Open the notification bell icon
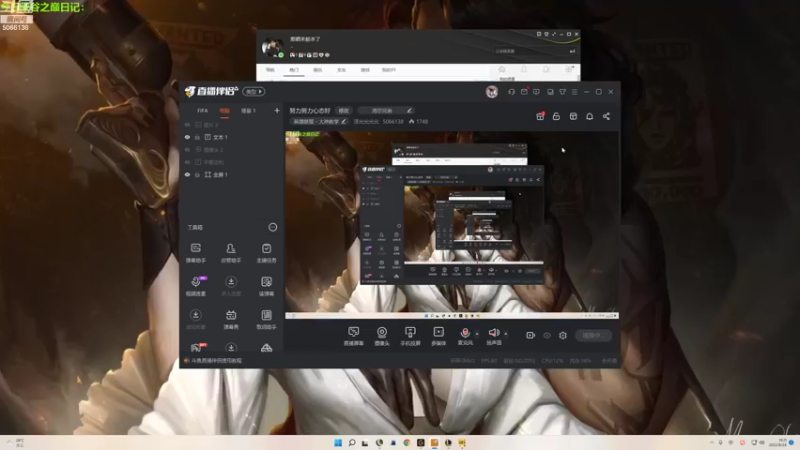The image size is (800, 450). point(589,116)
